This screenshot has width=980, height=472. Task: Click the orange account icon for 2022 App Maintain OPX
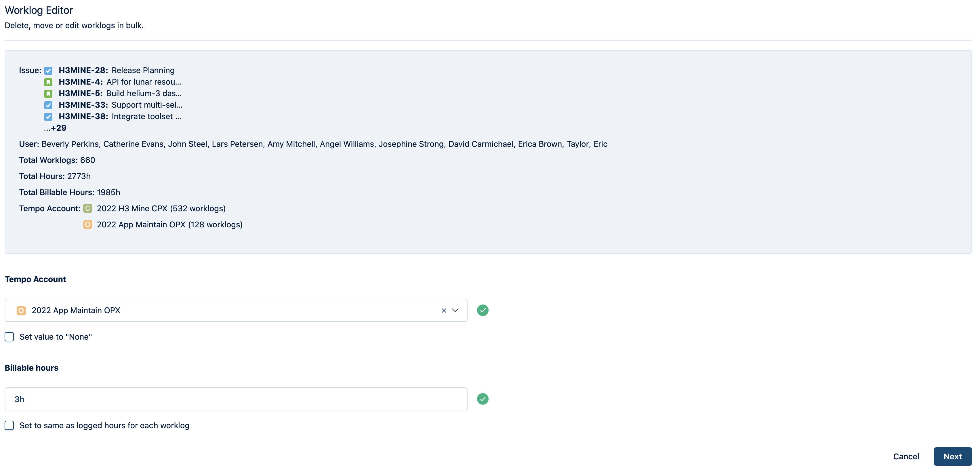tap(87, 224)
